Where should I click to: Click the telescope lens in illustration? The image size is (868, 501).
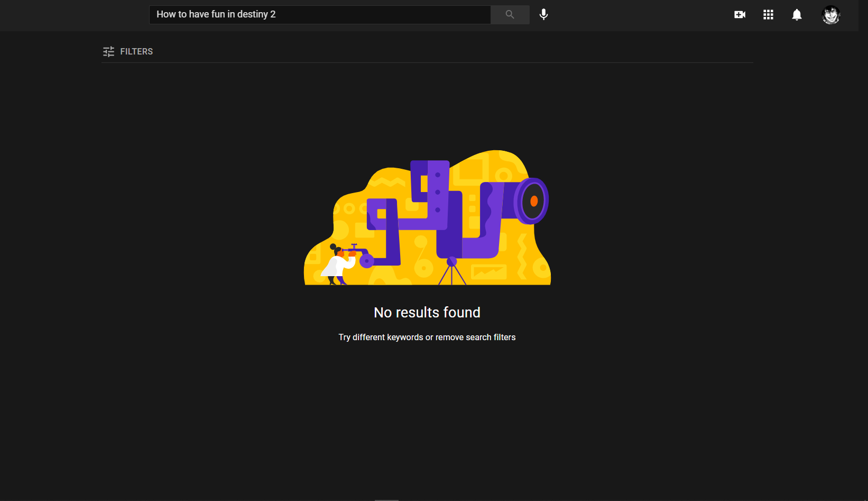[x=532, y=201]
